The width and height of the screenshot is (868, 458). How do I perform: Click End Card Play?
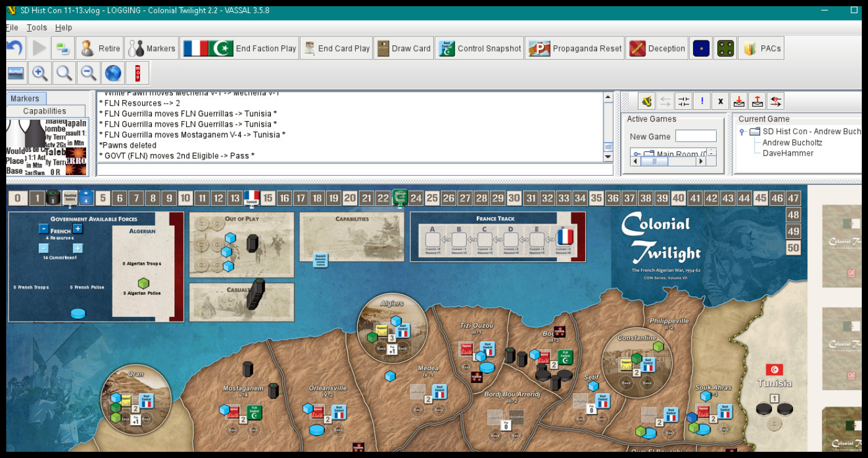click(x=336, y=48)
